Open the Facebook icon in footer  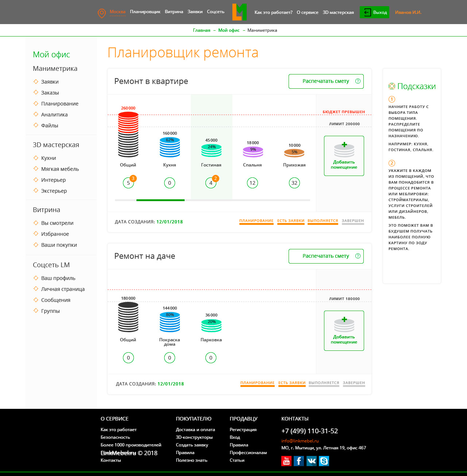(299, 461)
